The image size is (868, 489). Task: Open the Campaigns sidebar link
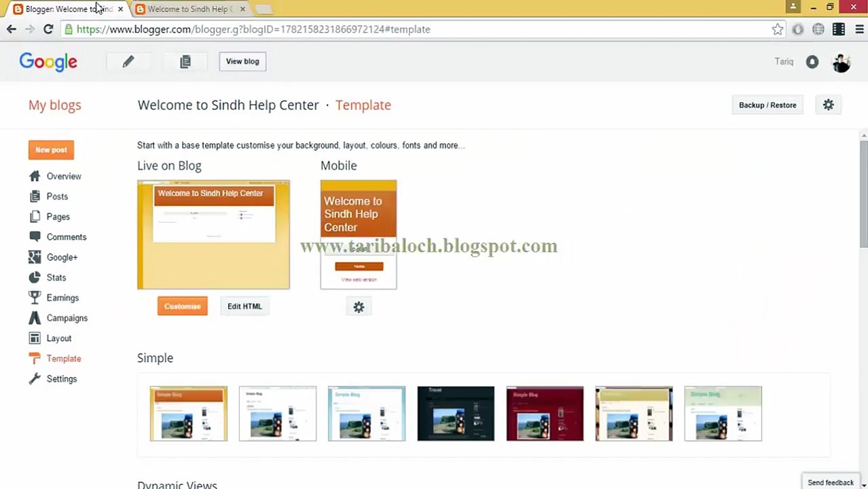click(x=67, y=318)
